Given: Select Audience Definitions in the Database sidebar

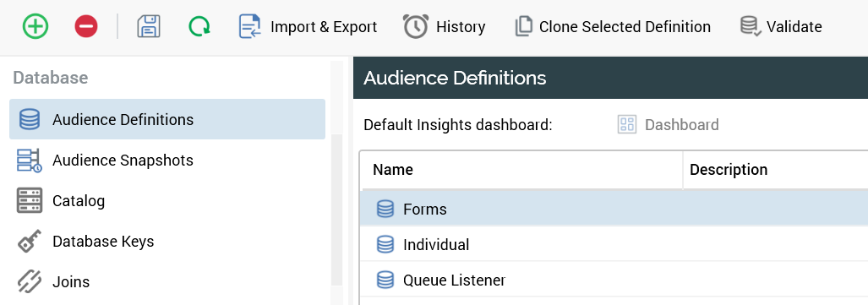Looking at the screenshot, I should click(x=167, y=119).
